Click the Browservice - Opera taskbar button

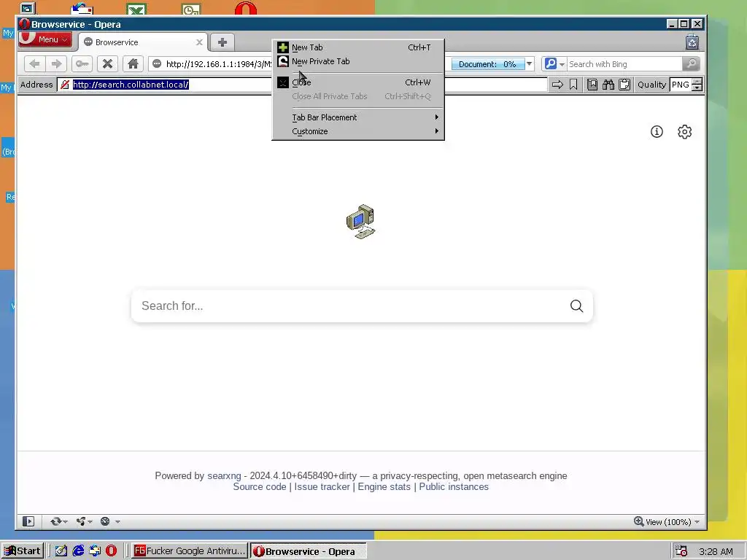[309, 551]
